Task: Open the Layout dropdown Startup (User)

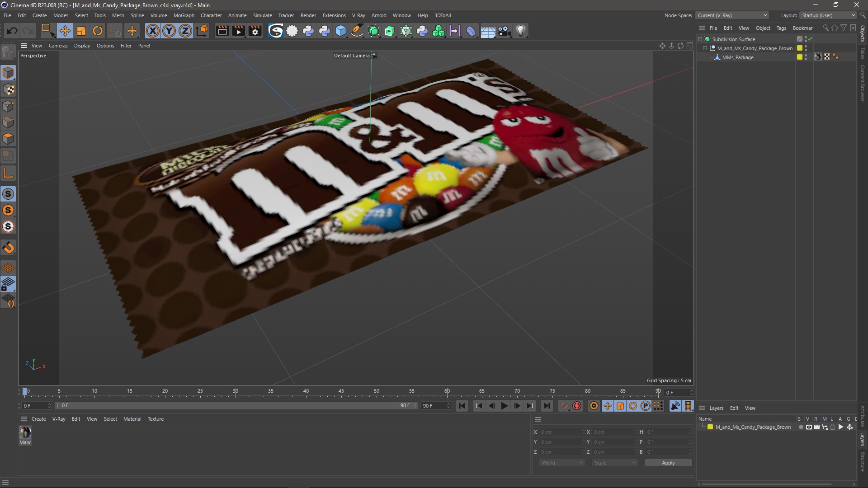Action: [828, 15]
